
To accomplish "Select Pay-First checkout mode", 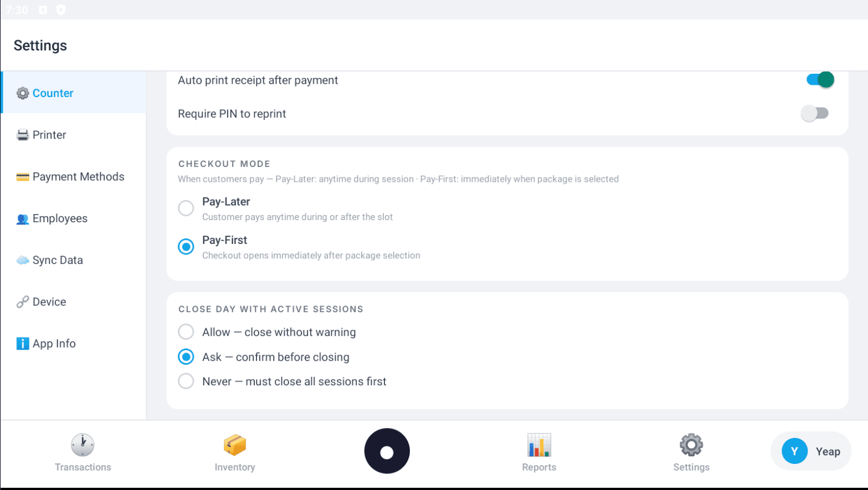I will pyautogui.click(x=186, y=247).
